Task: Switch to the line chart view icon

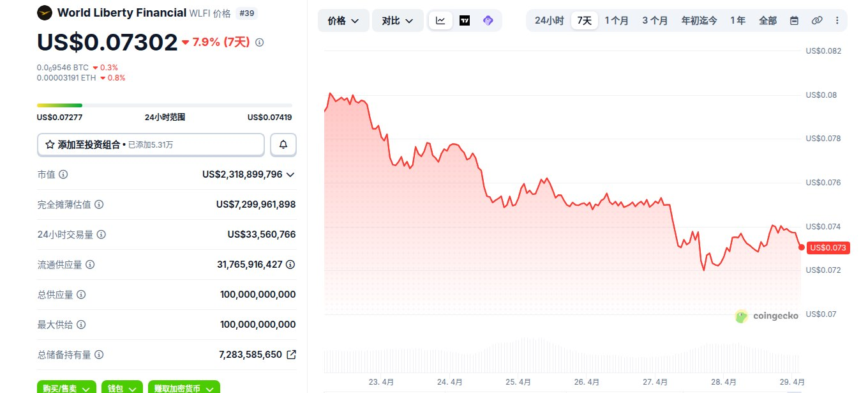Action: pos(440,20)
